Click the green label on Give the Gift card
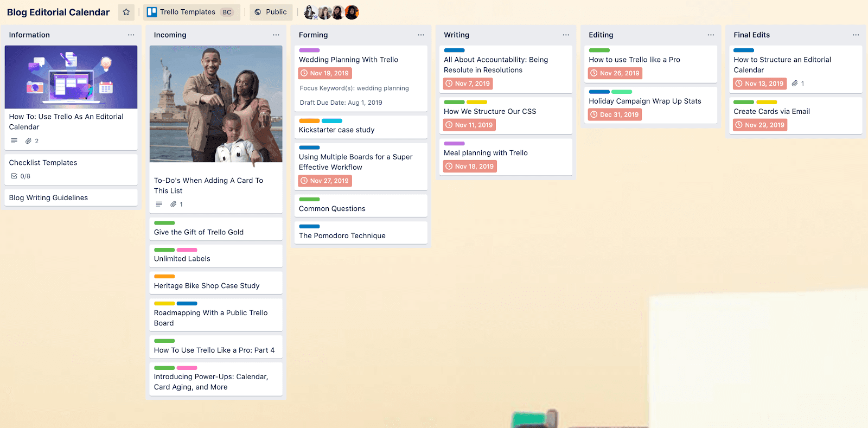868x428 pixels. pyautogui.click(x=164, y=223)
